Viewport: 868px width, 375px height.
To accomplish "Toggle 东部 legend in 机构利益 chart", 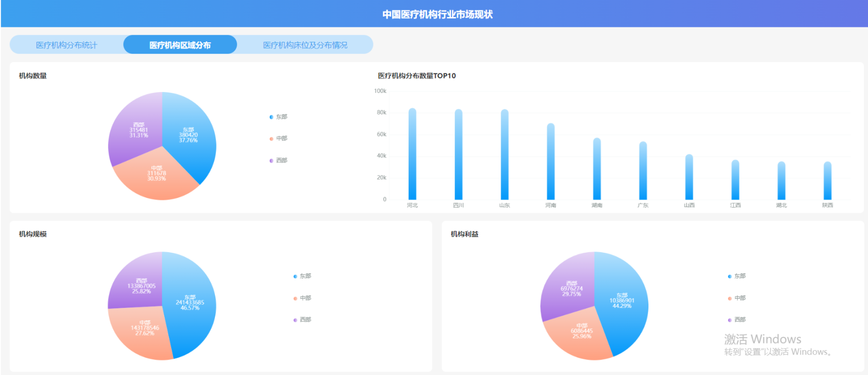I will [737, 276].
